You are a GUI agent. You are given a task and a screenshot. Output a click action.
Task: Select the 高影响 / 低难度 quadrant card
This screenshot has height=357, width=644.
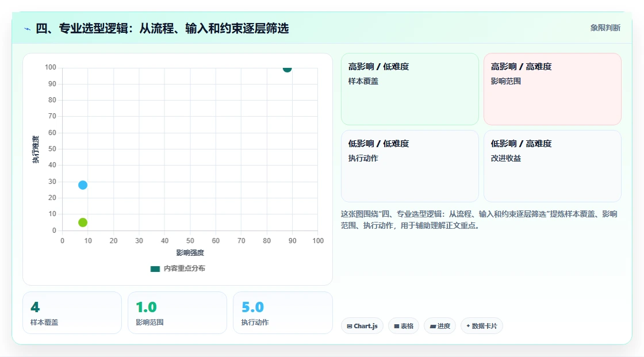[x=410, y=89]
